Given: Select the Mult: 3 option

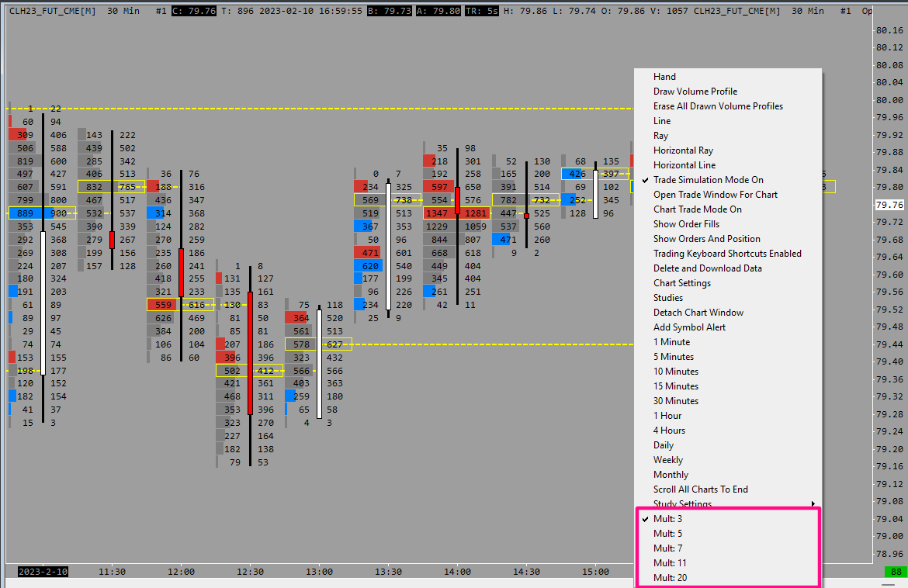Looking at the screenshot, I should (667, 519).
